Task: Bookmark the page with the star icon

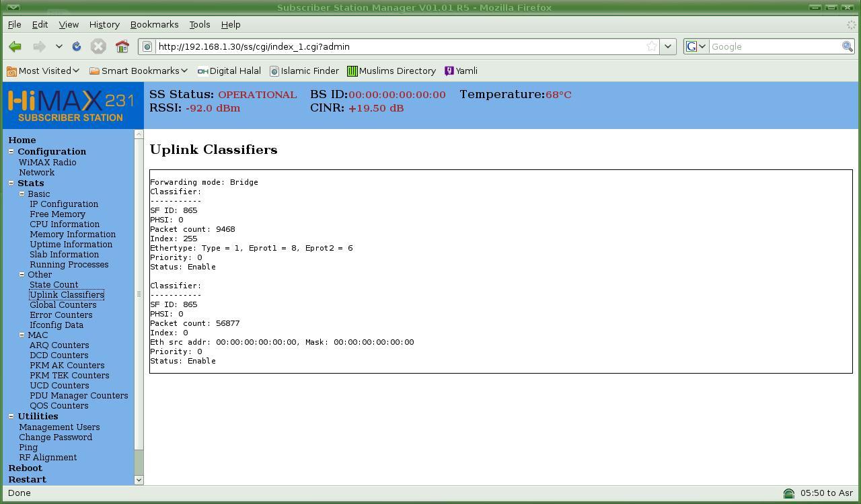Action: click(651, 46)
